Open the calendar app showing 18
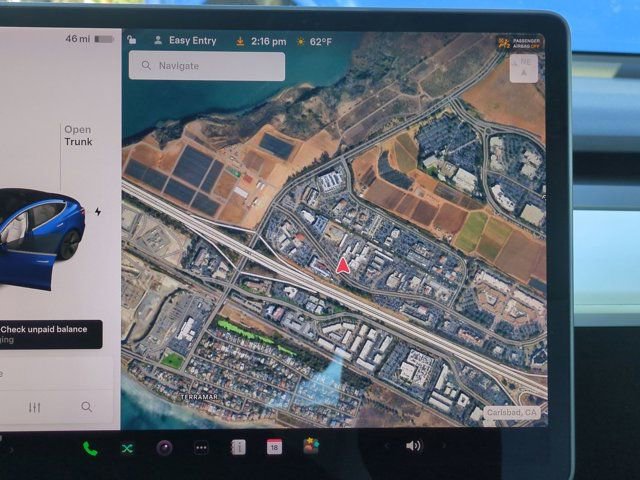This screenshot has width=640, height=480. point(274,447)
